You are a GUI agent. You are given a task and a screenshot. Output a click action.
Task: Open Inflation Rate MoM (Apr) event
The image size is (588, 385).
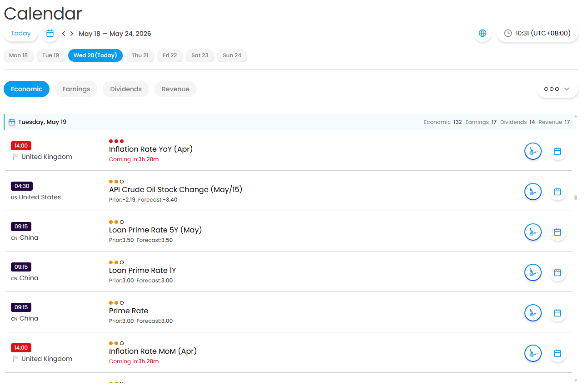pyautogui.click(x=153, y=351)
